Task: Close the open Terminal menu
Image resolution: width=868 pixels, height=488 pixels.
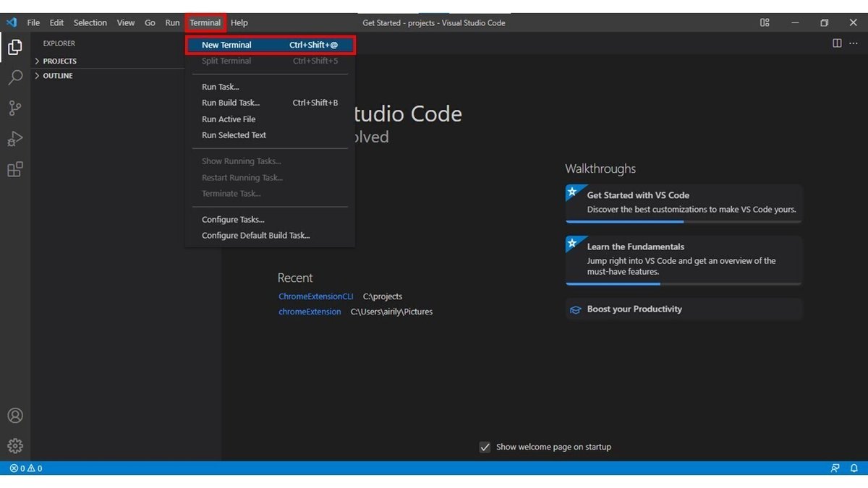Action: tap(205, 22)
